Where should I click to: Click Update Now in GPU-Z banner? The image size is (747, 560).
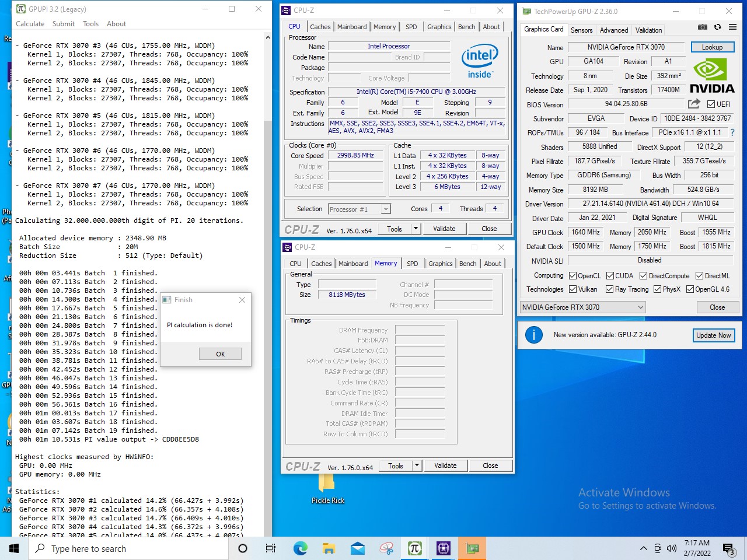coord(713,335)
